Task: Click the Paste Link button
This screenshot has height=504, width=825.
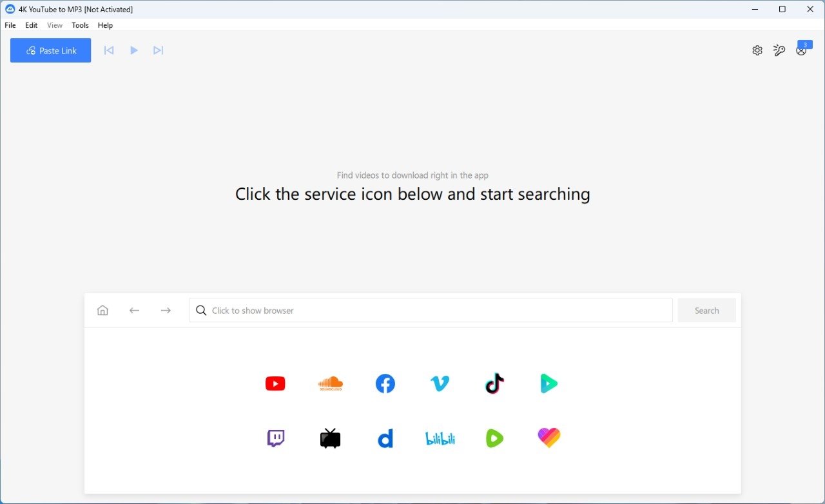Action: click(x=50, y=50)
